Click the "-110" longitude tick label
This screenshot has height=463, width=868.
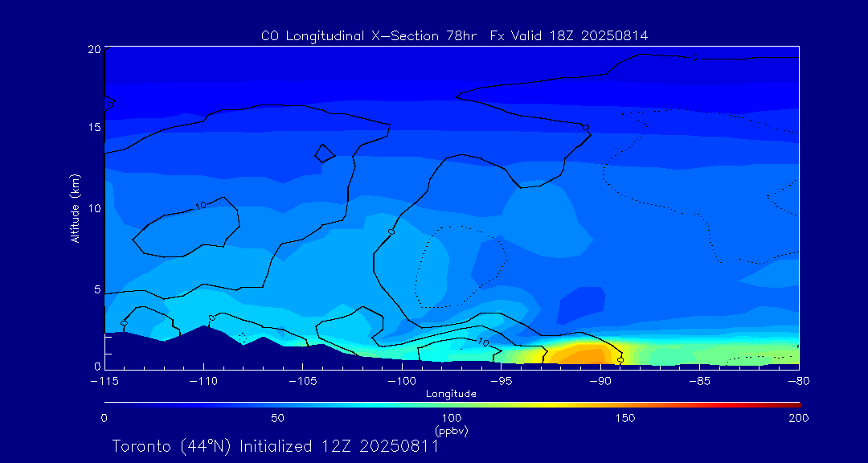click(x=203, y=382)
